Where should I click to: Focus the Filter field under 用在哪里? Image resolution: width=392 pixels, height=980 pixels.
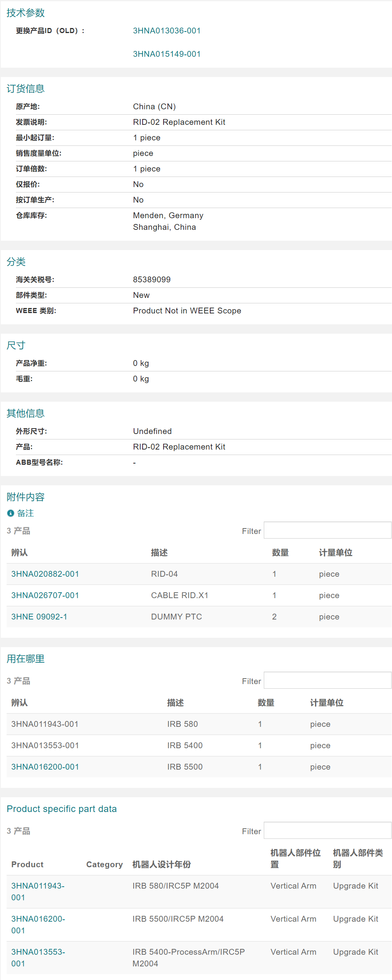(327, 681)
